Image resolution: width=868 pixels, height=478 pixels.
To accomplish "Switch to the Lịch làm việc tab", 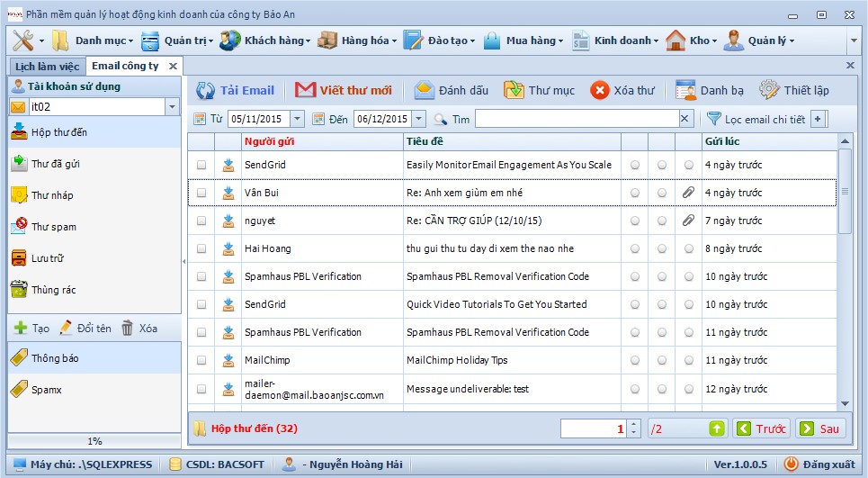I will 47,67.
